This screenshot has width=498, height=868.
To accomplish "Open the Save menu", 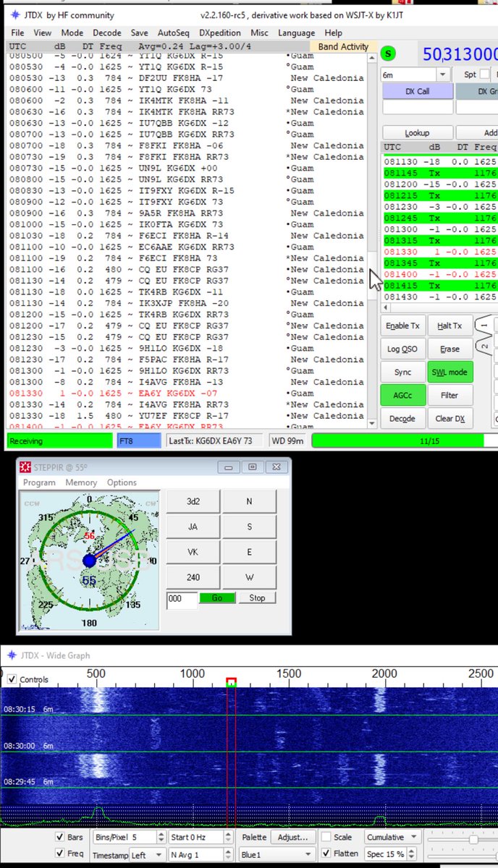I will pyautogui.click(x=140, y=33).
